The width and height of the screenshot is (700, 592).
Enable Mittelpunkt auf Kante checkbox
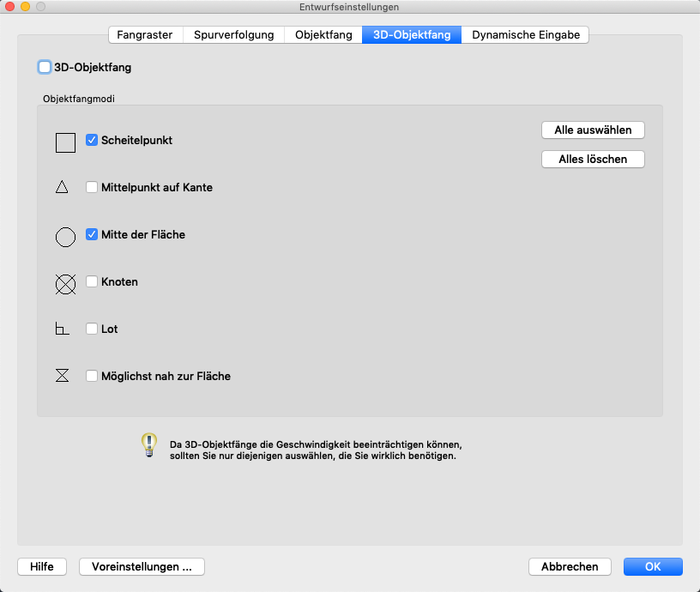[x=92, y=187]
